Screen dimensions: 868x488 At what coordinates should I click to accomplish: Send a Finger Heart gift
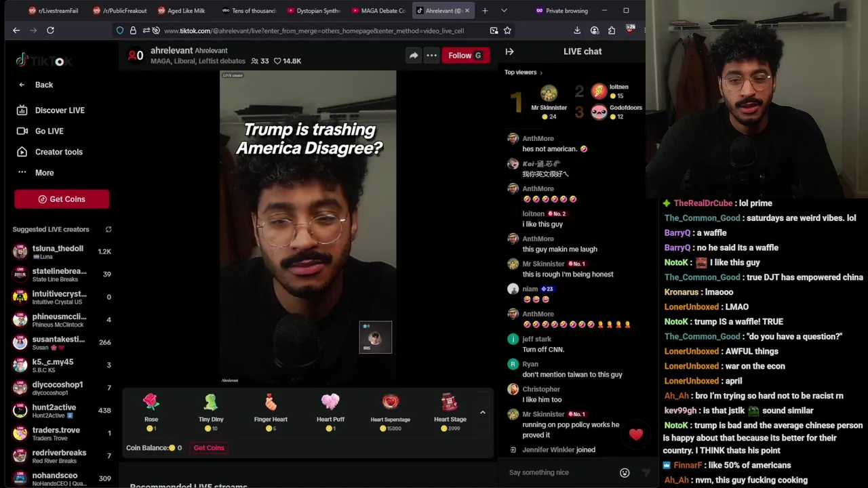coord(271,411)
